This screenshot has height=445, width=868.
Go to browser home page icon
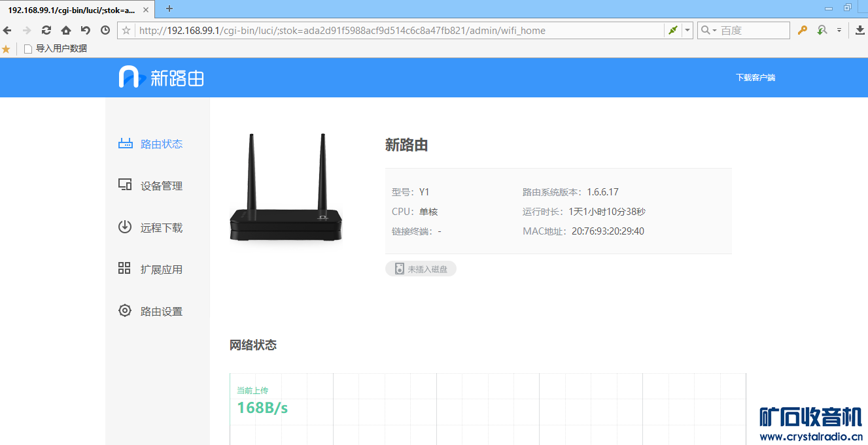[x=66, y=30]
